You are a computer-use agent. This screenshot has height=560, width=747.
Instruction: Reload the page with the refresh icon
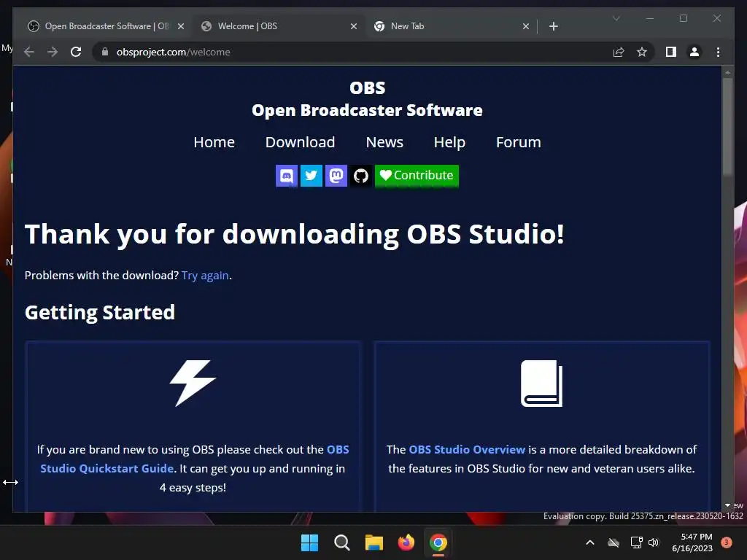pos(76,52)
